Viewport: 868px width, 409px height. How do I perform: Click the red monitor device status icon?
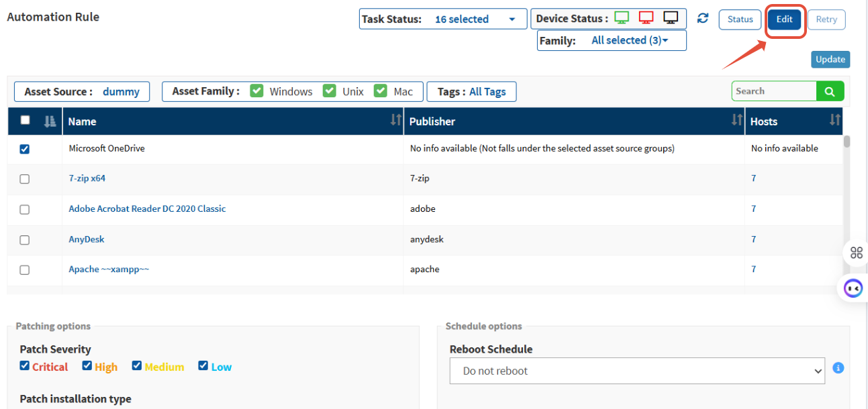[646, 18]
